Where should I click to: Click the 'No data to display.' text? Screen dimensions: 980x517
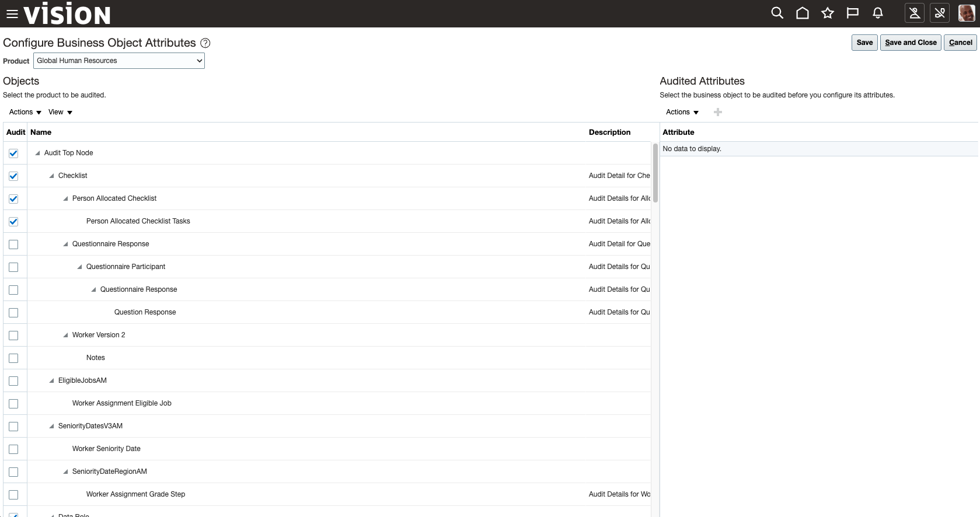click(692, 149)
